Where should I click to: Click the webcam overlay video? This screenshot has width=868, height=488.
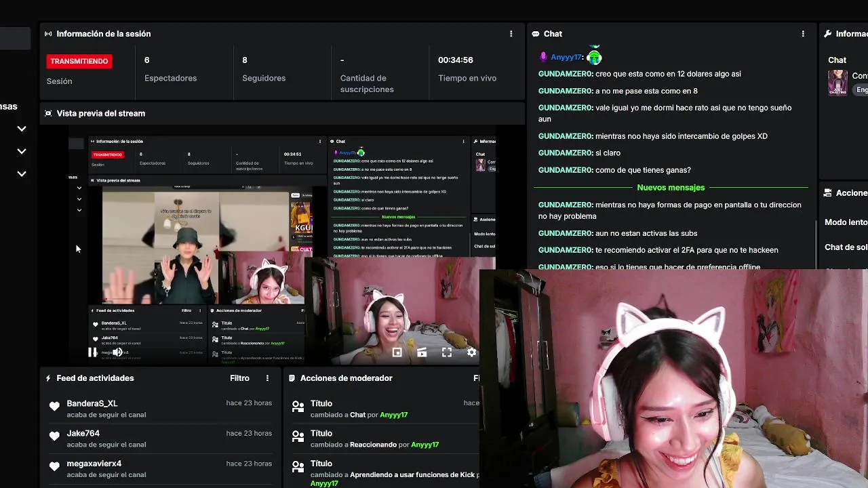coord(673,378)
